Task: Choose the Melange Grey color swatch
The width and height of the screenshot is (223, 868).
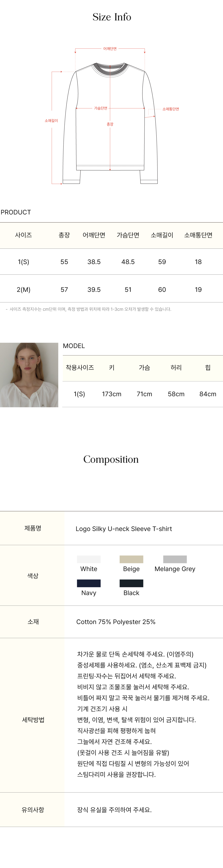Action: [175, 559]
